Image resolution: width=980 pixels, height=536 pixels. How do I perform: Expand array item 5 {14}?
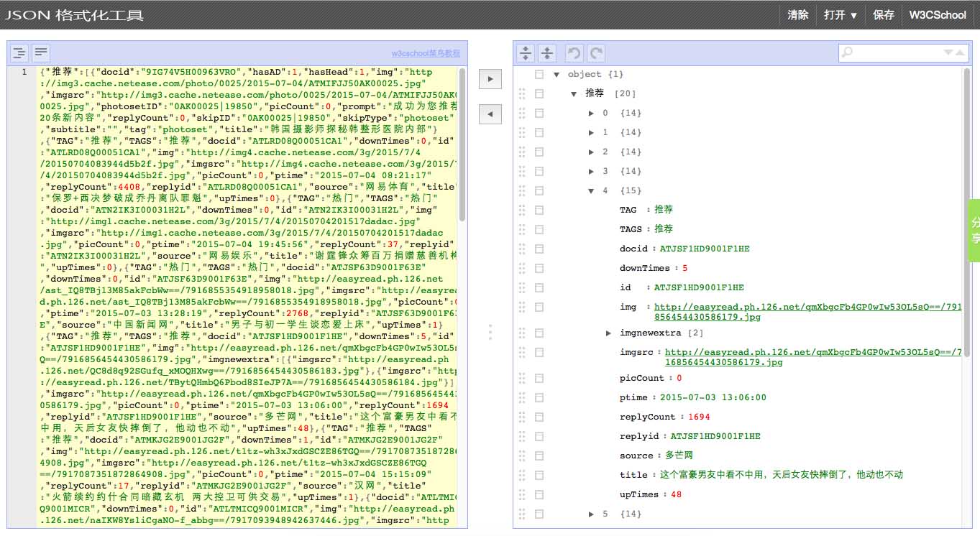591,514
